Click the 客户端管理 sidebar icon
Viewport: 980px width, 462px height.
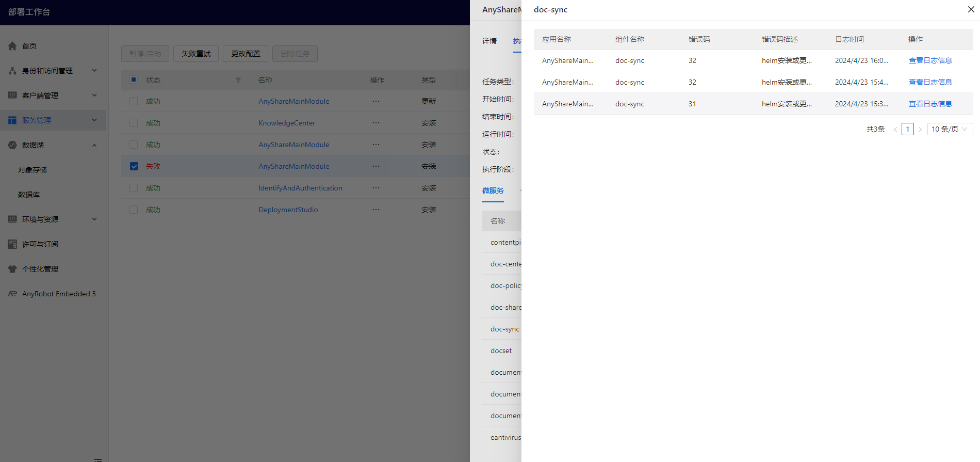click(12, 95)
